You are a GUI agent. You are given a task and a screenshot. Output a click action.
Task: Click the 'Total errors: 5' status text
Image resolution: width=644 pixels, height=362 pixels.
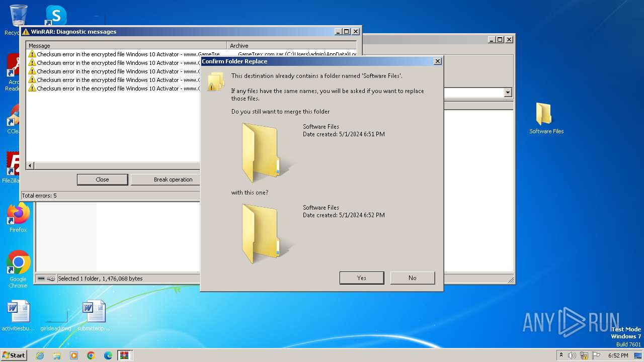39,196
